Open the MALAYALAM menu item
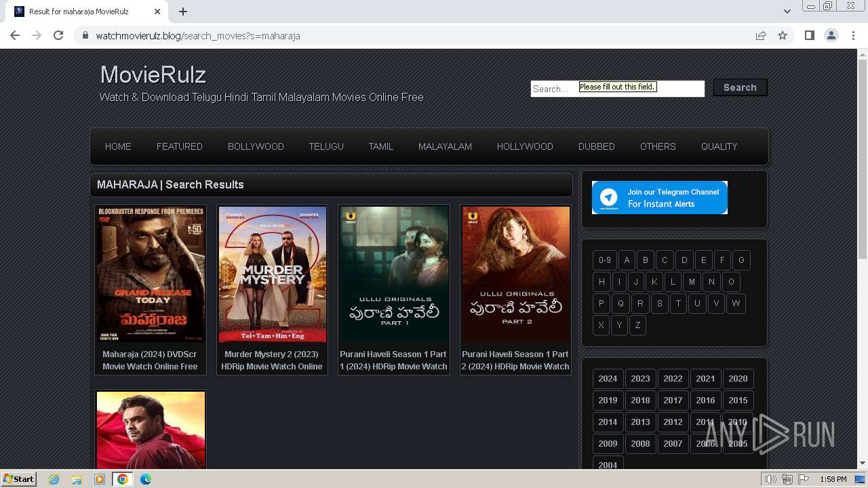Viewport: 868px width, 488px height. tap(445, 146)
